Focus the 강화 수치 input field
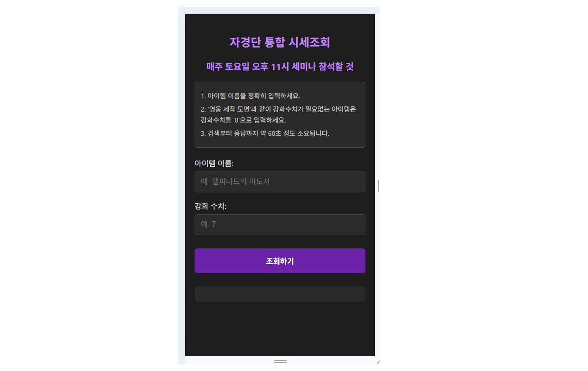This screenshot has width=588, height=371. point(280,225)
